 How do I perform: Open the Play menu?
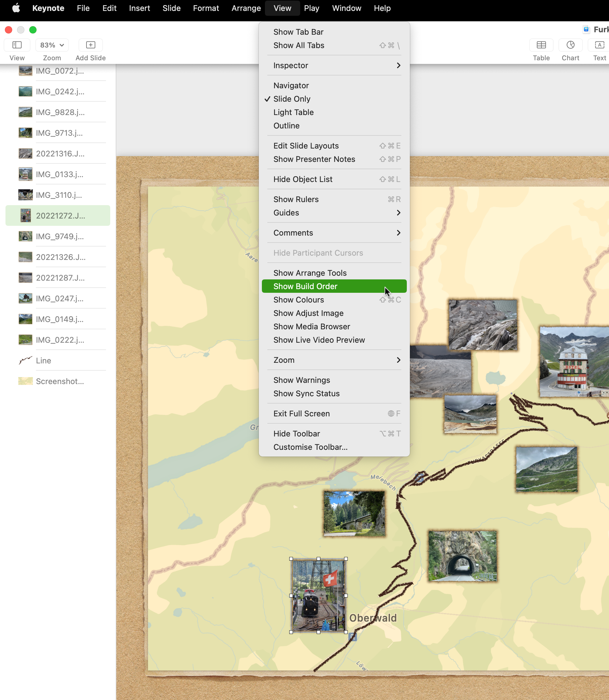tap(311, 8)
